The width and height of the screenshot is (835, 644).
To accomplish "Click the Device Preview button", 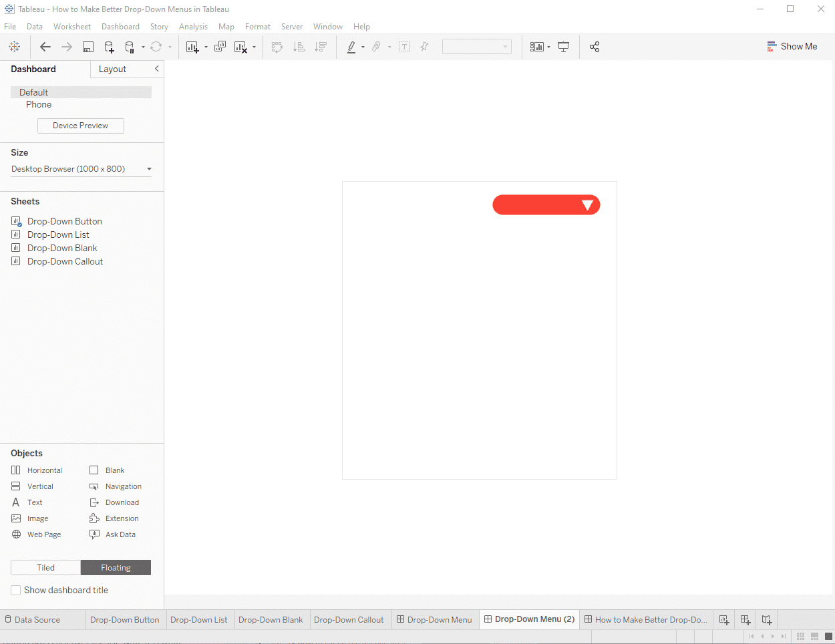I will coord(81,126).
